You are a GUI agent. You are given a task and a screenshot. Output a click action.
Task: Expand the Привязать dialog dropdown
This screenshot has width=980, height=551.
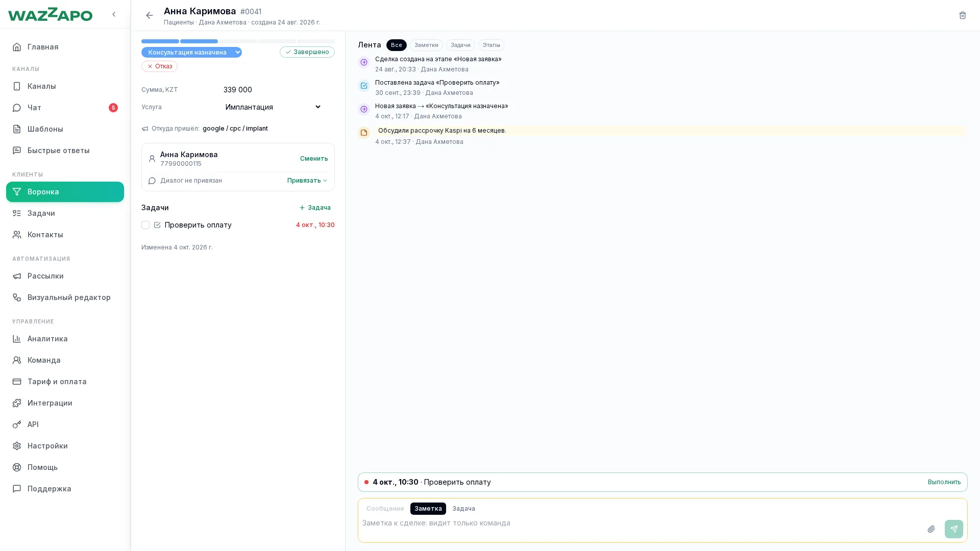pos(307,181)
